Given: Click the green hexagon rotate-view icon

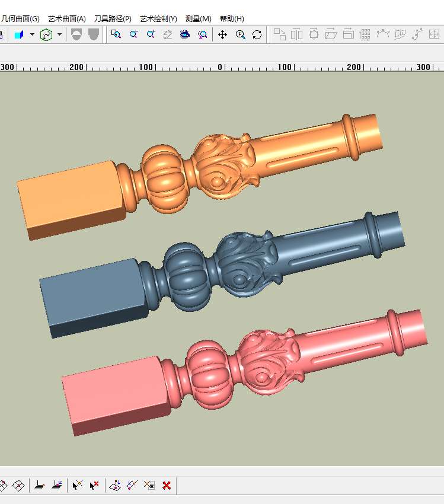Looking at the screenshot, I should point(46,34).
